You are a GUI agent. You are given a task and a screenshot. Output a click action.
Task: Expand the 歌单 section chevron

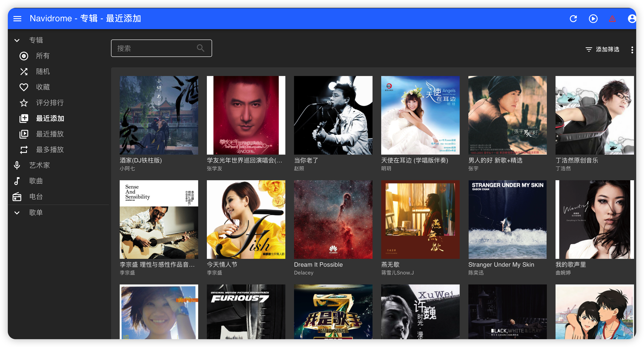point(17,213)
